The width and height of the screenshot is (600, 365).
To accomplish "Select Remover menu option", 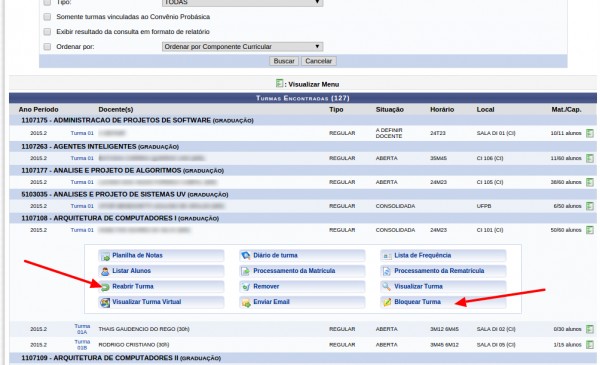I will [302, 286].
